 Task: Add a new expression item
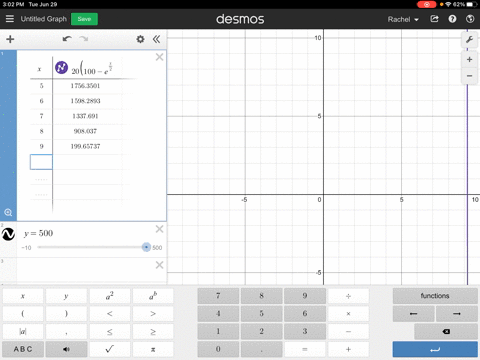10,39
